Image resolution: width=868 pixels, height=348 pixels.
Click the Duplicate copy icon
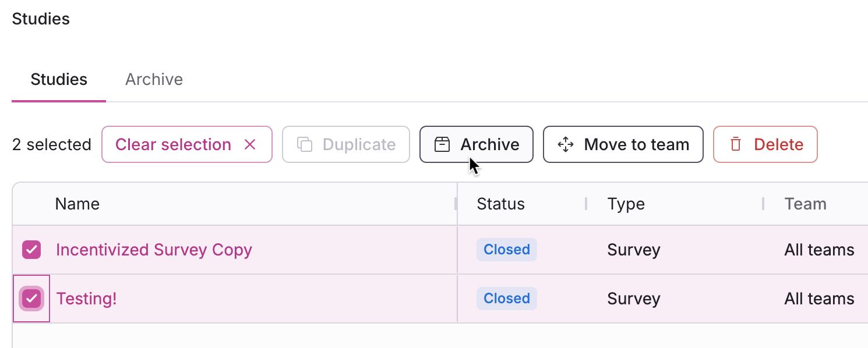coord(305,144)
